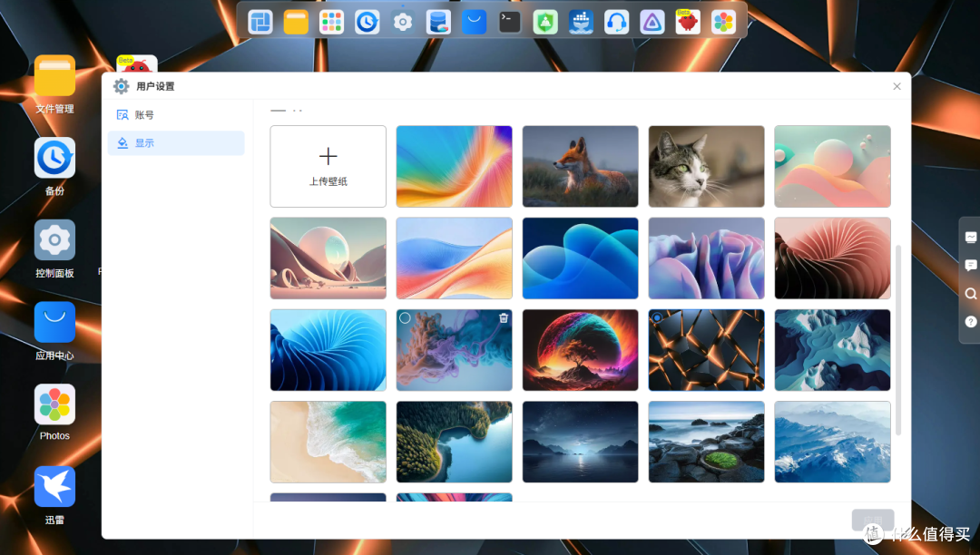The width and height of the screenshot is (980, 555).
Task: Choose the rainbow swirl wallpaper
Action: point(455,166)
